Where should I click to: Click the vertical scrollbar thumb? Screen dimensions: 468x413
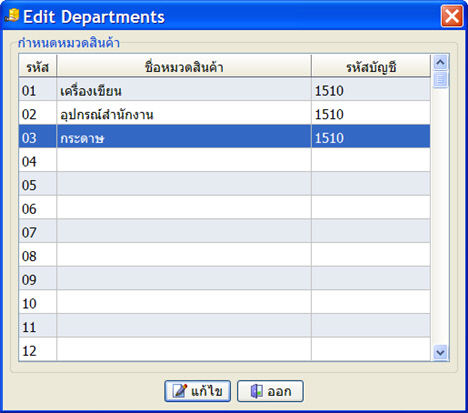click(440, 79)
